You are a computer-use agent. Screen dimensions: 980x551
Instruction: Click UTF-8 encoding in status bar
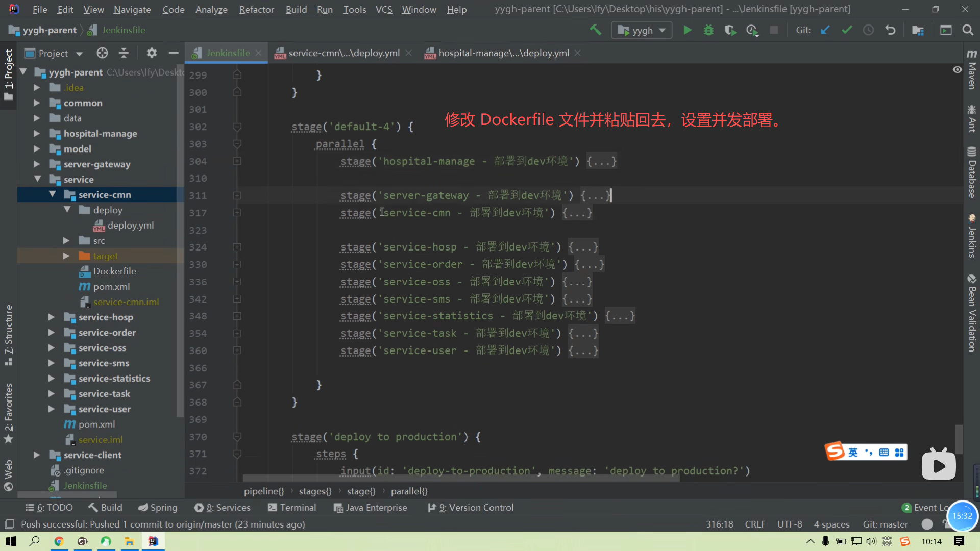(790, 524)
